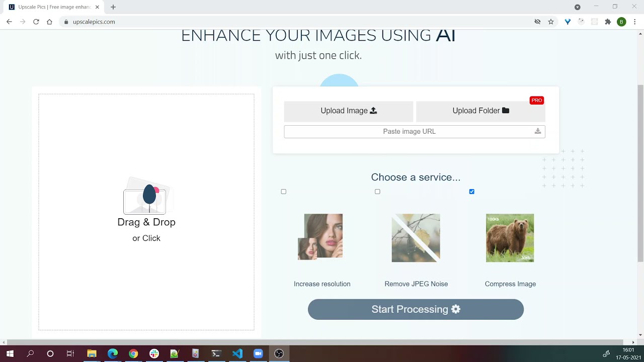This screenshot has width=644, height=362.
Task: Click the browser forward arrow
Action: [x=23, y=22]
